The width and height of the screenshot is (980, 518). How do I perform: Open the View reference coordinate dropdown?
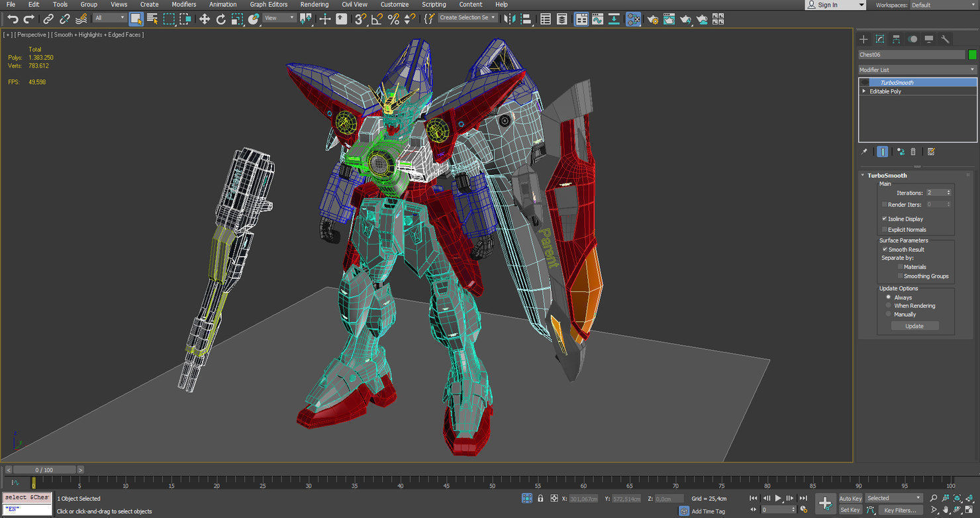279,18
